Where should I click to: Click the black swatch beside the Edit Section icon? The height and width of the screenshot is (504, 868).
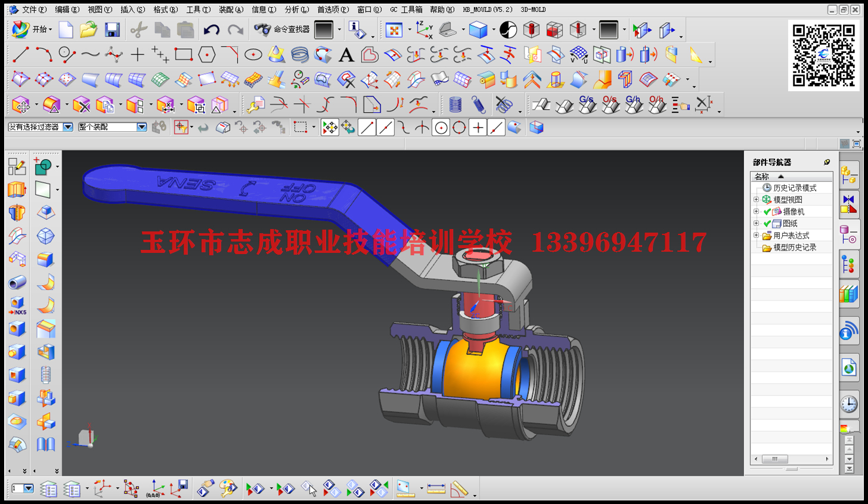[x=609, y=30]
